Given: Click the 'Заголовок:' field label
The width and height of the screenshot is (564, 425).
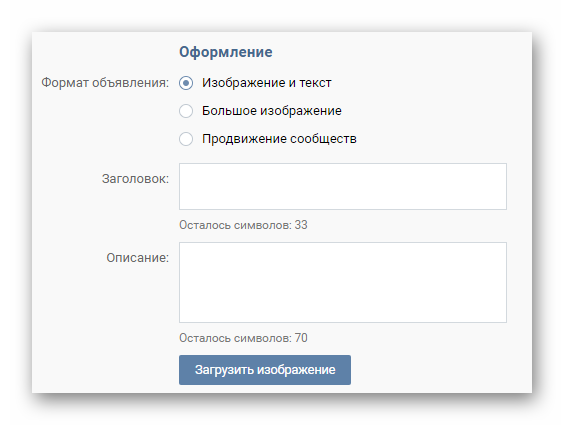Looking at the screenshot, I should 135,179.
